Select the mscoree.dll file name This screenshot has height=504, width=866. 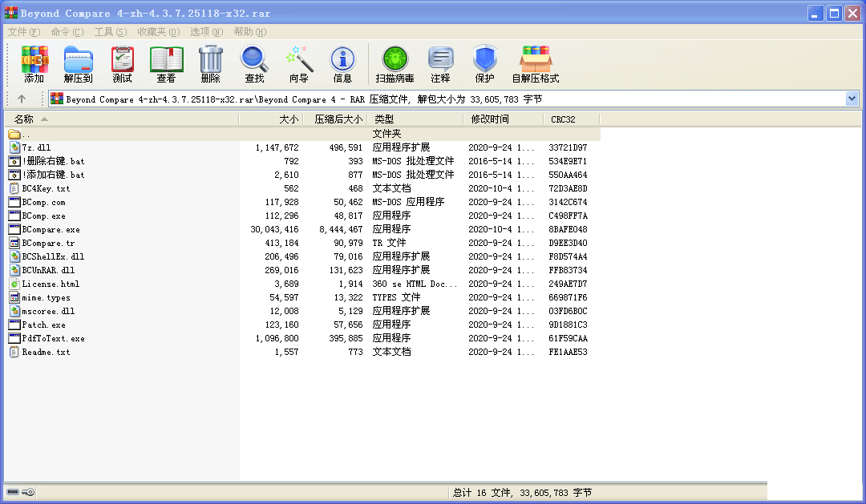coord(48,311)
